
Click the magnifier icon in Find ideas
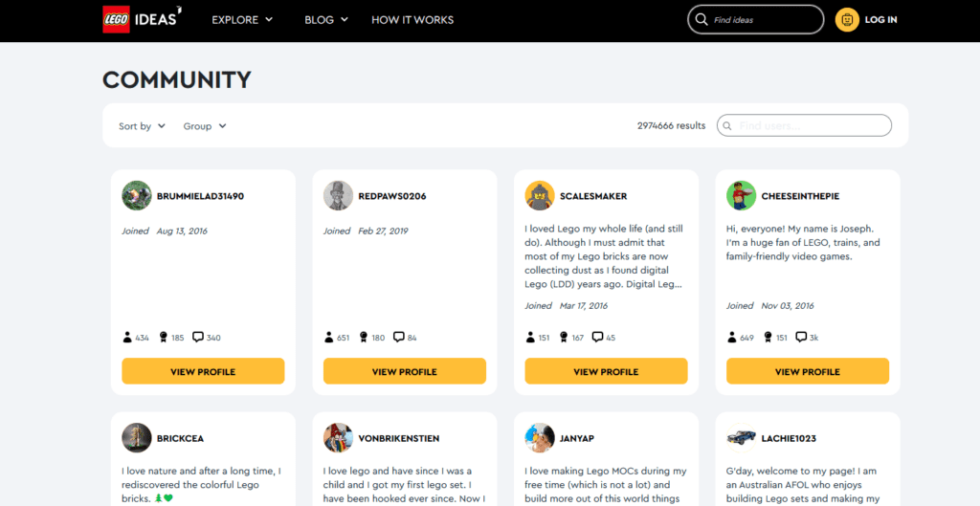click(702, 19)
